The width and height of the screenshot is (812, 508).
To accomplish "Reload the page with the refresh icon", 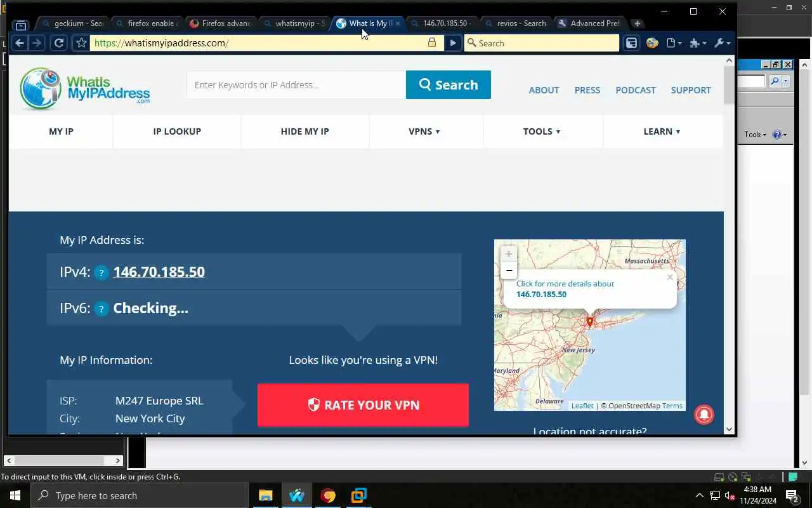I will pos(59,43).
